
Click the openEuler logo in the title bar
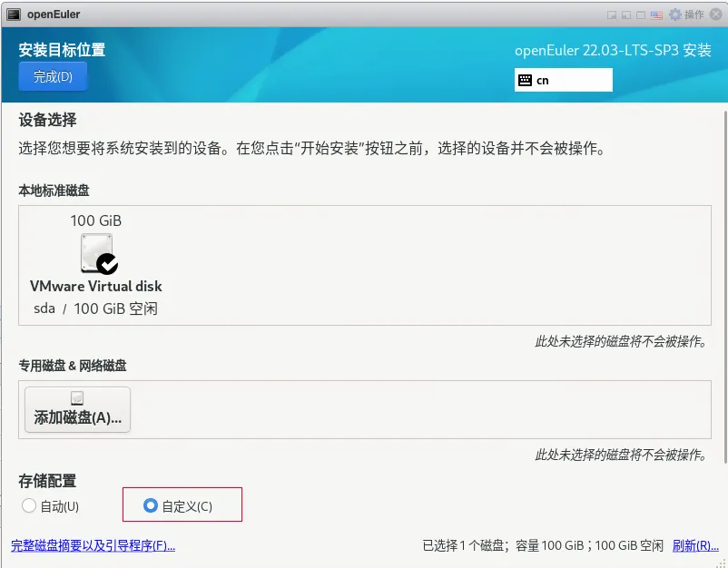pos(13,14)
